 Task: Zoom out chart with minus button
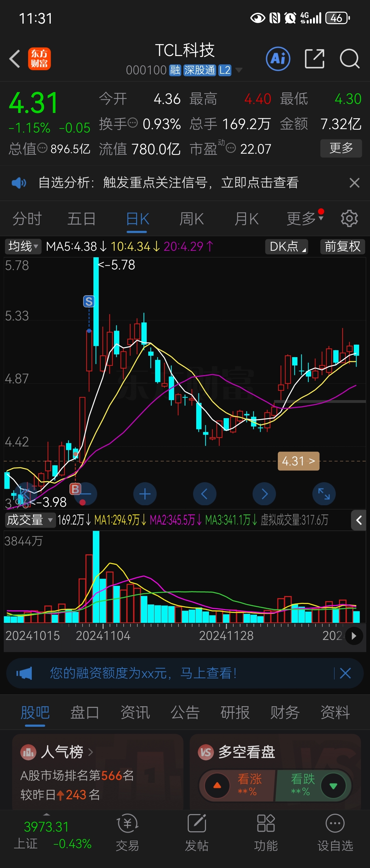click(86, 494)
